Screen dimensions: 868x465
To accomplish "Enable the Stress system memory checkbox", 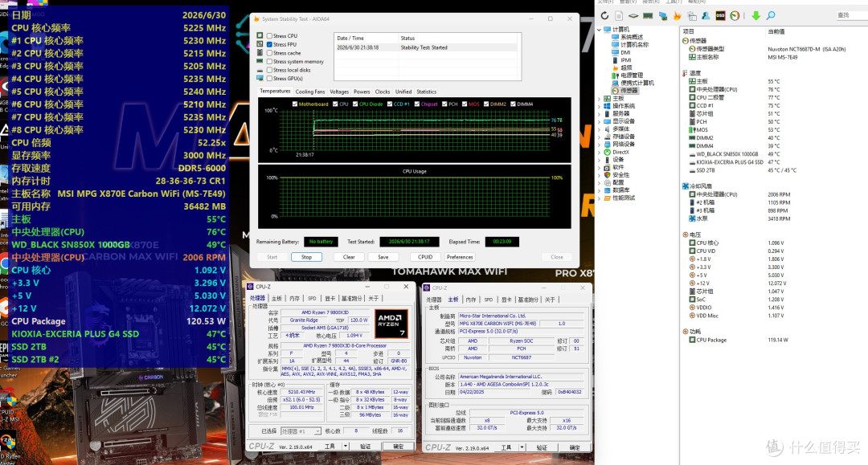I will pos(269,61).
